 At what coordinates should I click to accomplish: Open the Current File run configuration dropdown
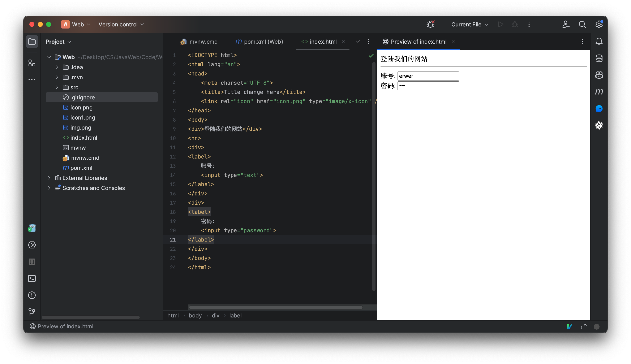click(469, 24)
